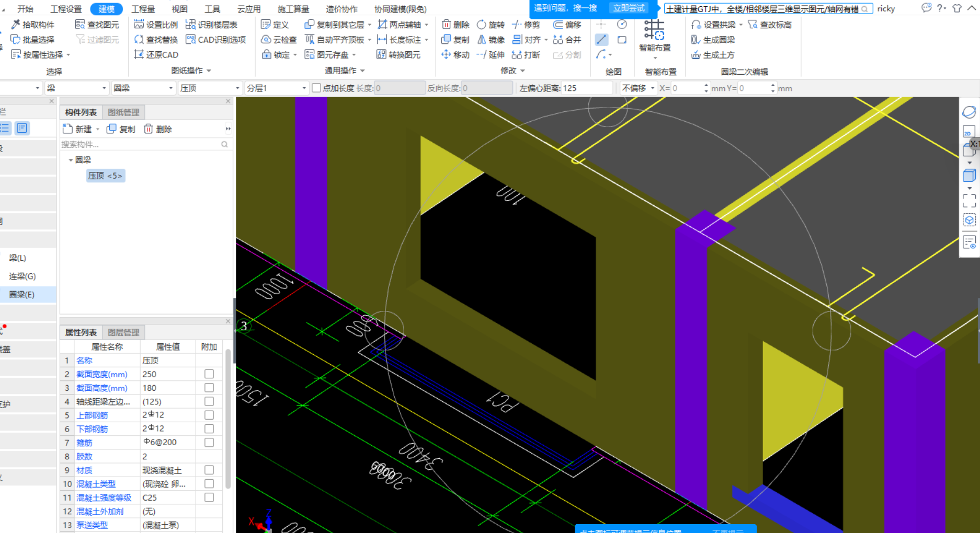Open 查找图元 find element tool

[97, 25]
